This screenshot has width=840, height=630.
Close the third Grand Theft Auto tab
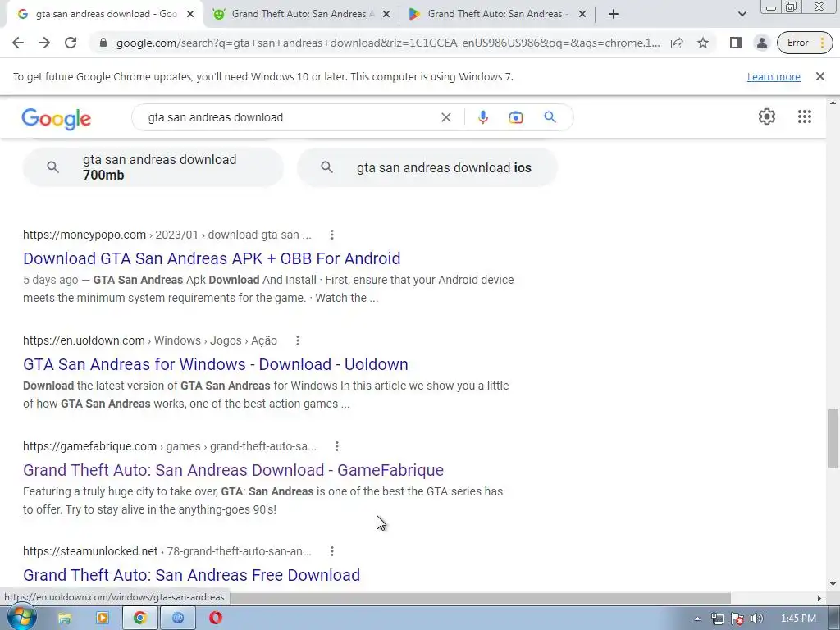pos(582,15)
